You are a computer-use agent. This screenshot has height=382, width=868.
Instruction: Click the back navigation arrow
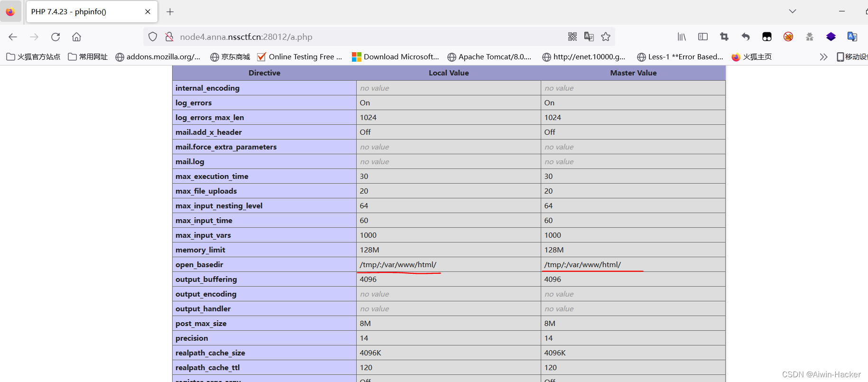13,37
